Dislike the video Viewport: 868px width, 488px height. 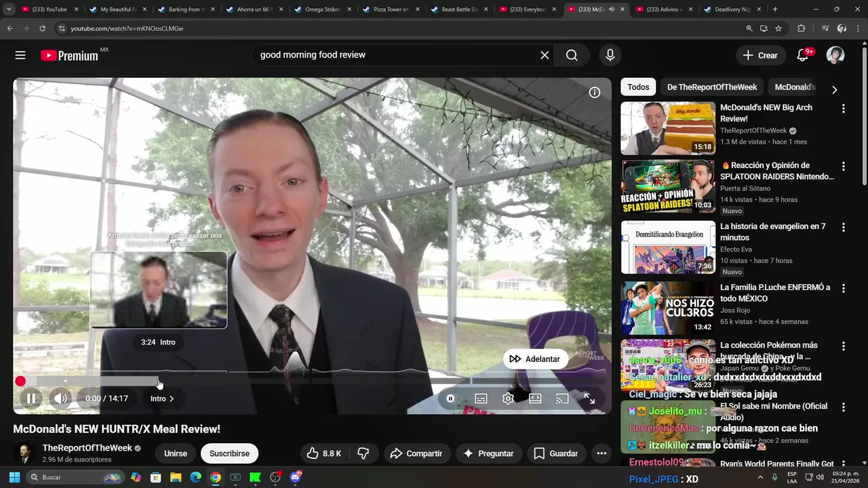click(363, 453)
